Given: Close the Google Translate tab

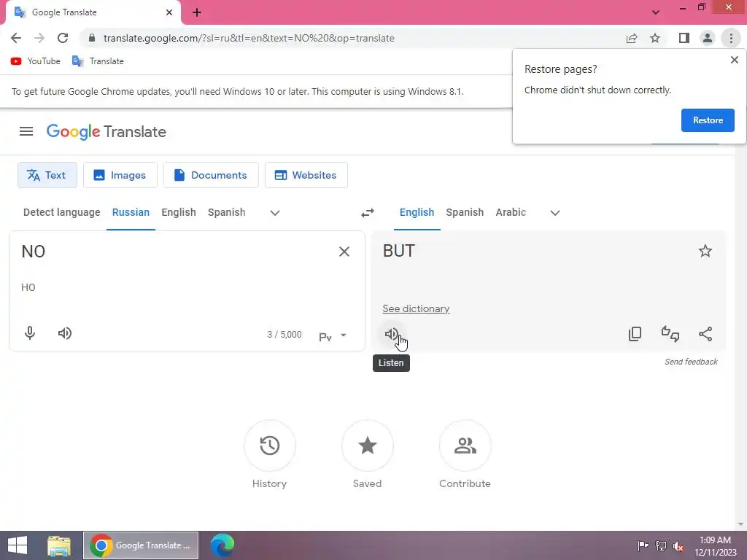Looking at the screenshot, I should [x=169, y=12].
